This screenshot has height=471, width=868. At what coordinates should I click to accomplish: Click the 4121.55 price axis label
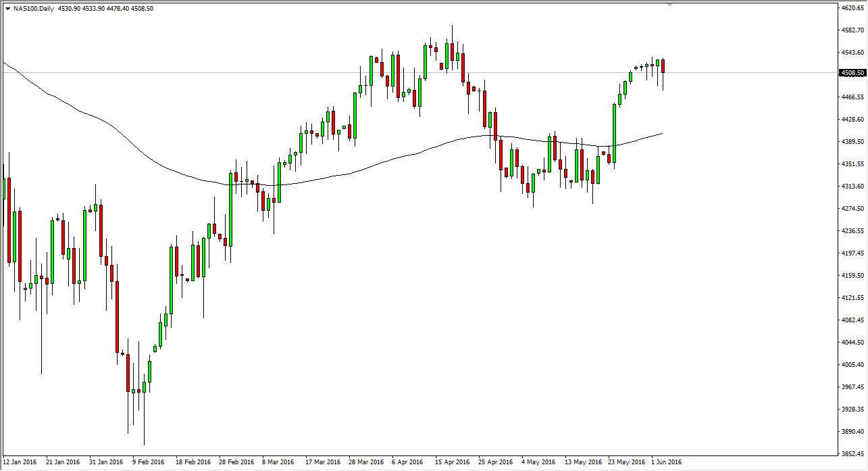point(852,298)
